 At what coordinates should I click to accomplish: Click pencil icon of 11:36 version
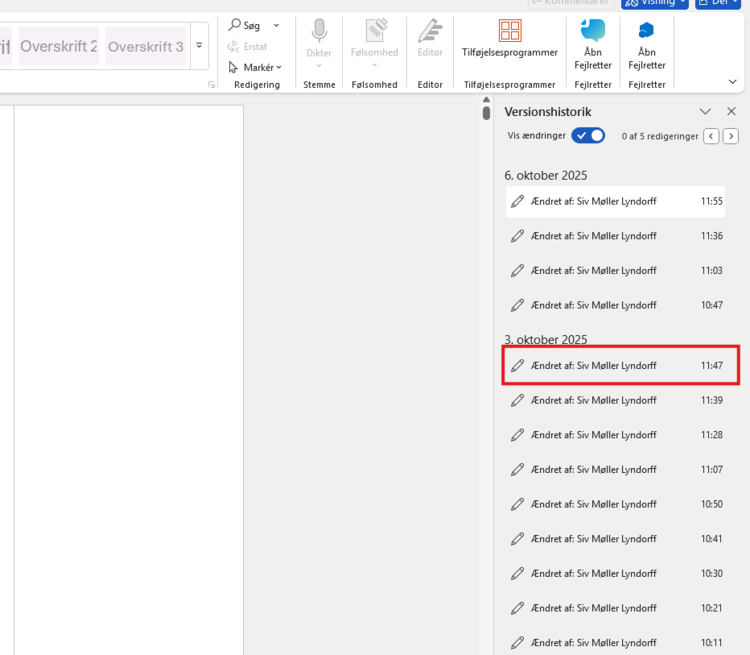pos(517,236)
